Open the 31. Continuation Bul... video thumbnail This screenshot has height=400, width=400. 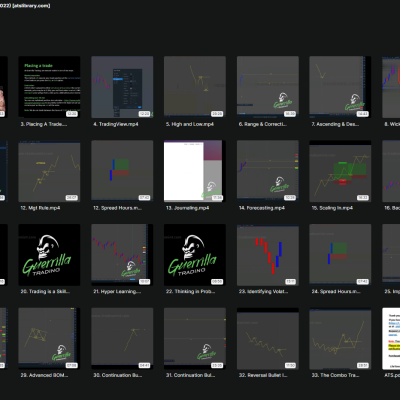(195, 339)
